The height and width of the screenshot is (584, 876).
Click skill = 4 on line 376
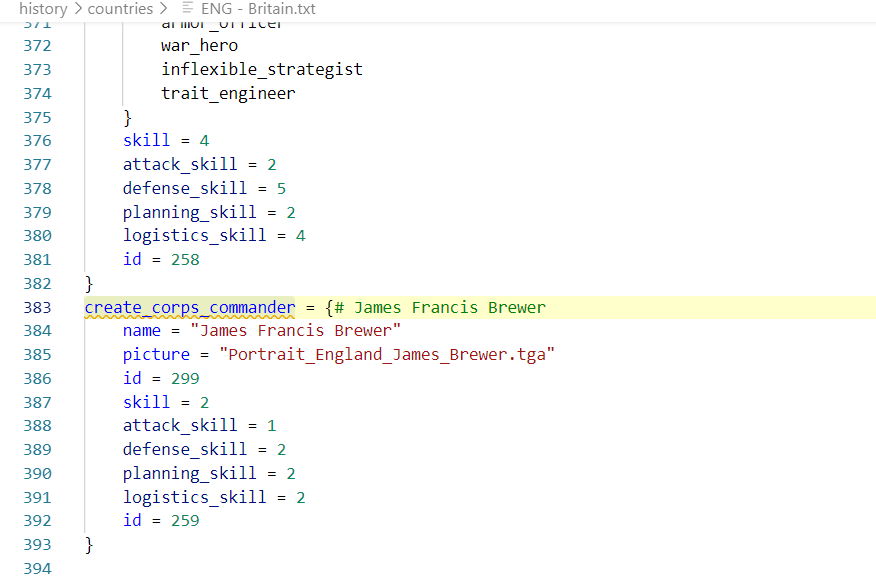166,141
